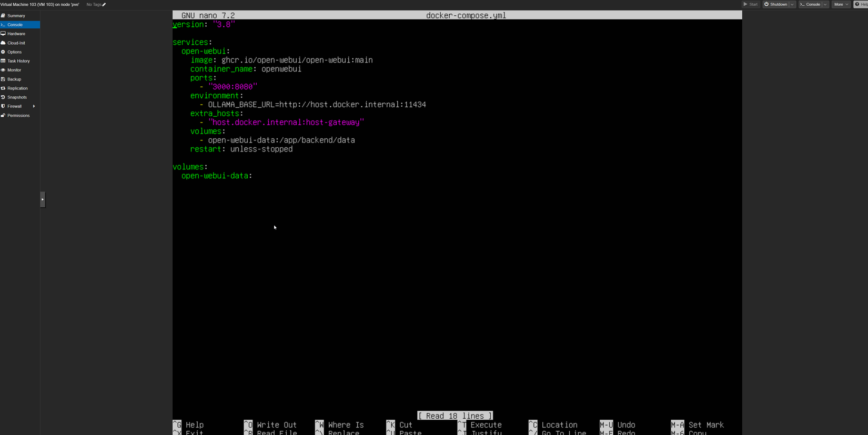Viewport: 868px width, 435px height.
Task: Click the "host.docker.internal:host-gateway" string
Action: (x=286, y=123)
